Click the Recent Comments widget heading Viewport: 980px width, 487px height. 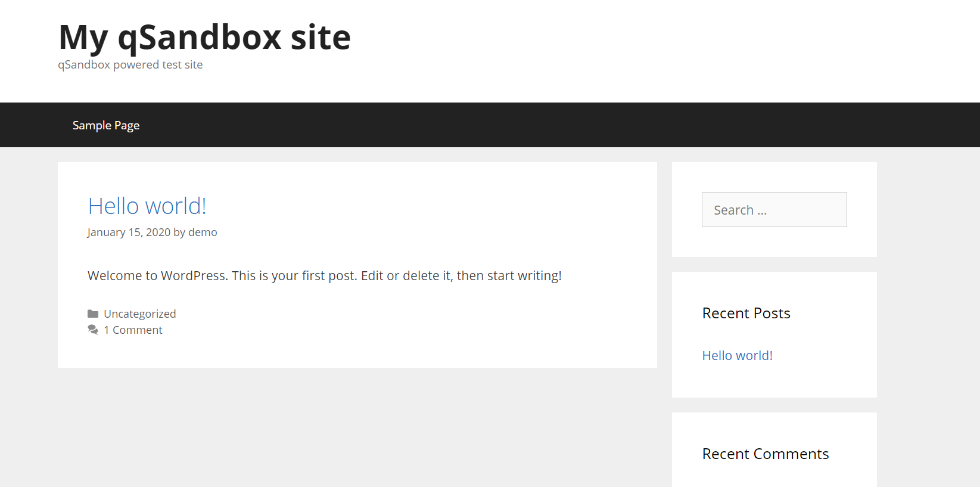click(x=766, y=454)
